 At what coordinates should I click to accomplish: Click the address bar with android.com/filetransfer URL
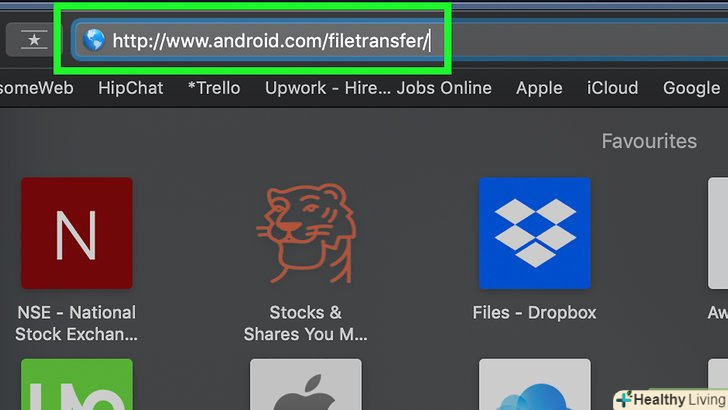[399, 40]
